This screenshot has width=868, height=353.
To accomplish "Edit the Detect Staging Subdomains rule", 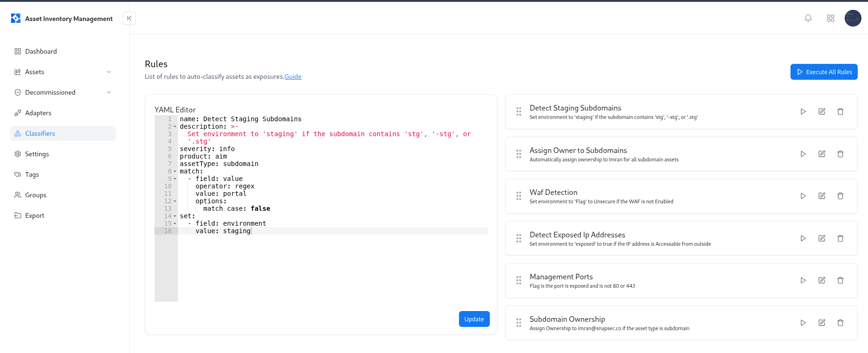I will pyautogui.click(x=822, y=111).
